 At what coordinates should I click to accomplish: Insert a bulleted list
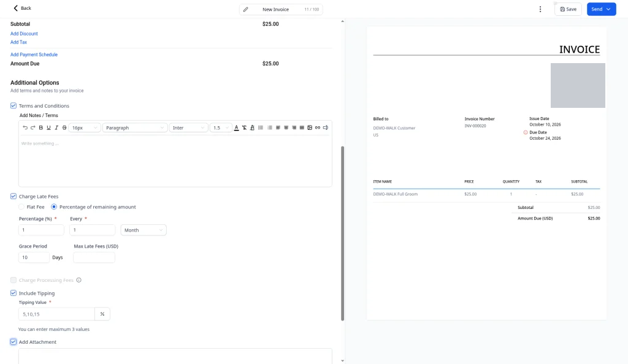click(x=261, y=127)
